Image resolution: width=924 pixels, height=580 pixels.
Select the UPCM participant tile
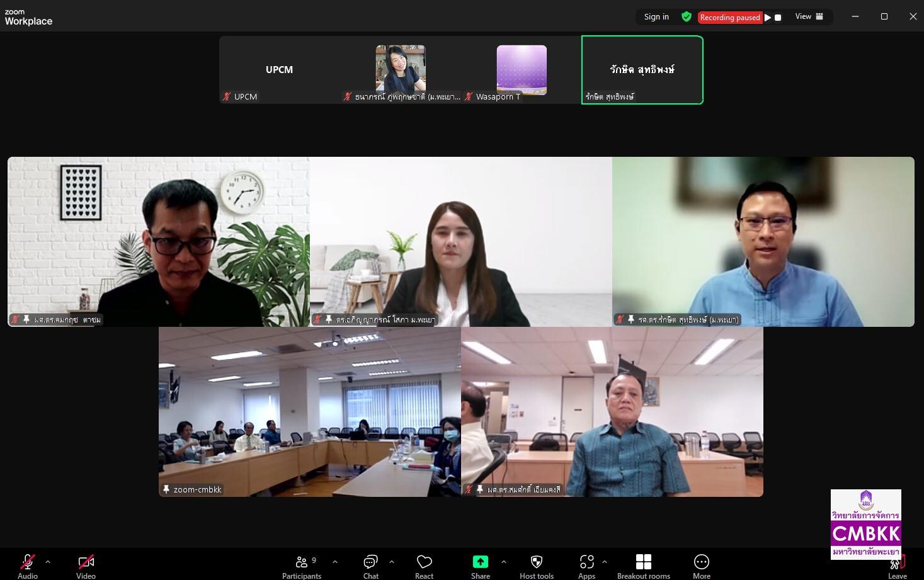280,69
